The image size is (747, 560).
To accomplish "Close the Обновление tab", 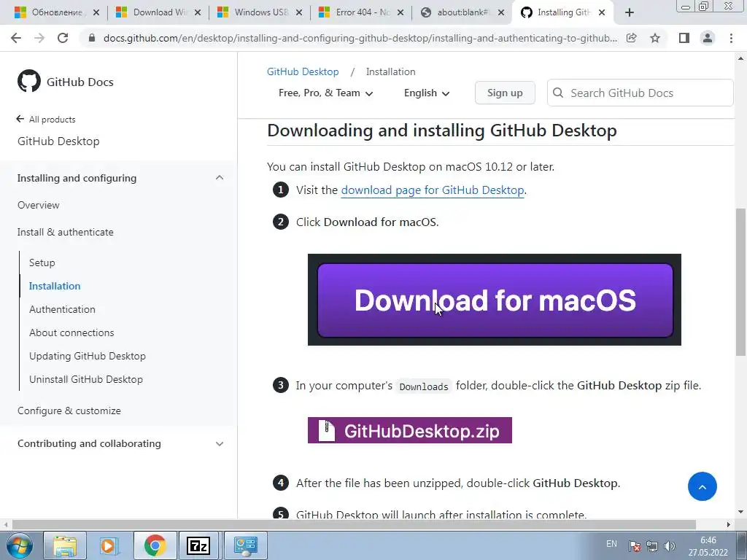I will click(96, 12).
